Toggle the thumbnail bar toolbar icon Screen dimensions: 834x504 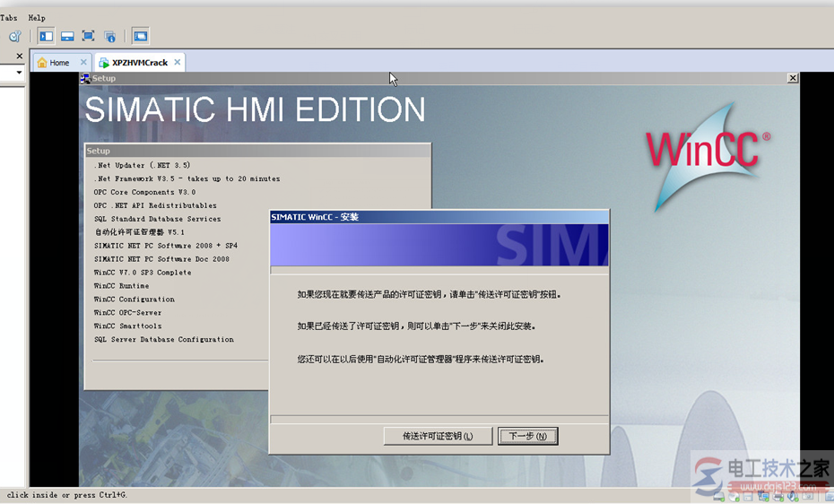(x=67, y=36)
